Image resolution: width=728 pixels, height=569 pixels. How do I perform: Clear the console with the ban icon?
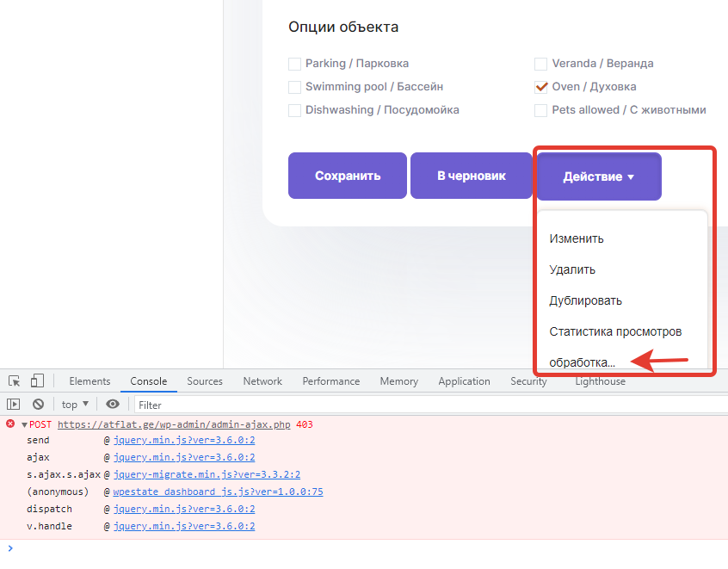click(38, 405)
